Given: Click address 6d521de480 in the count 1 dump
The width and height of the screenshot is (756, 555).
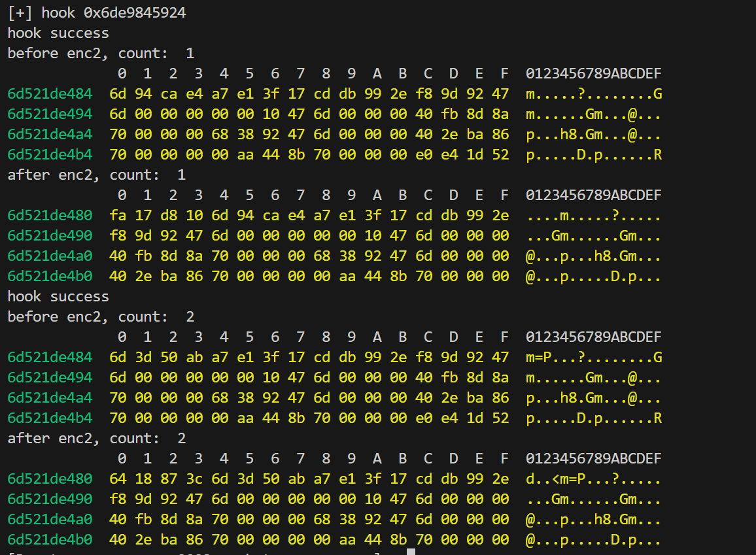Looking at the screenshot, I should [x=50, y=215].
